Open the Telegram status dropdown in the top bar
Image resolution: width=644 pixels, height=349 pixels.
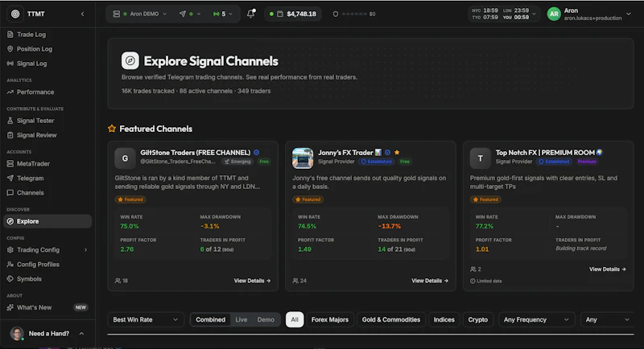point(190,14)
